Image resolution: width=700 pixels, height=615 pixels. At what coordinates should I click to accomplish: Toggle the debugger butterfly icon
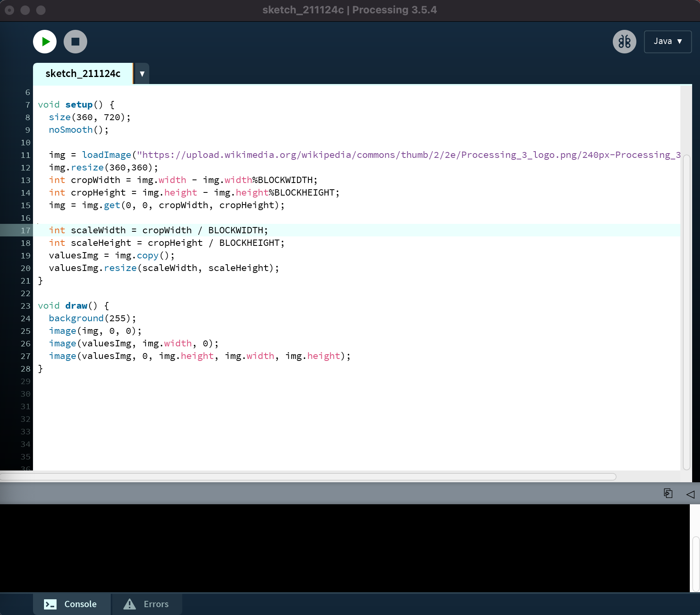(625, 42)
